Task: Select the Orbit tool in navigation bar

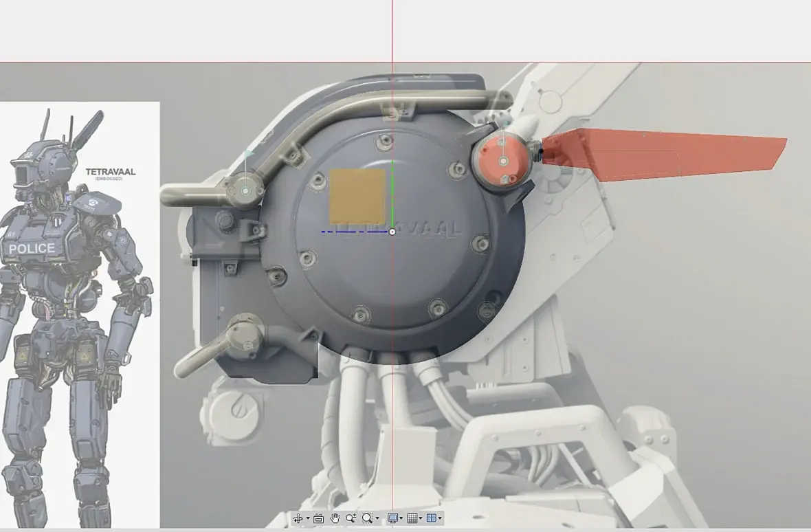Action: pyautogui.click(x=298, y=518)
